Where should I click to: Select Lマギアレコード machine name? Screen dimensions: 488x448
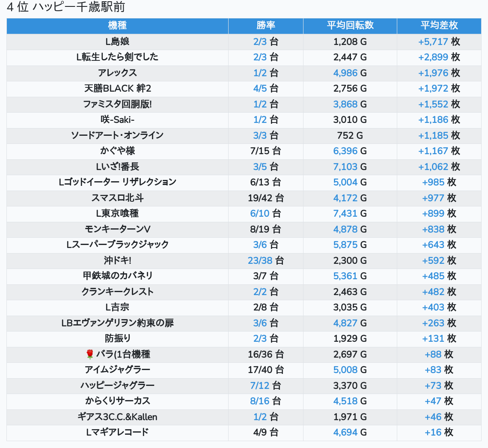(x=117, y=433)
